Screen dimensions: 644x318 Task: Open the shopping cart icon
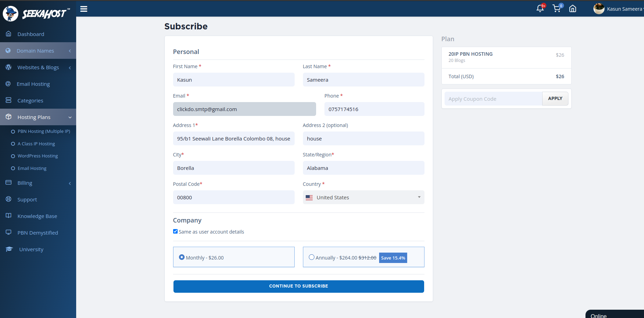coord(556,9)
